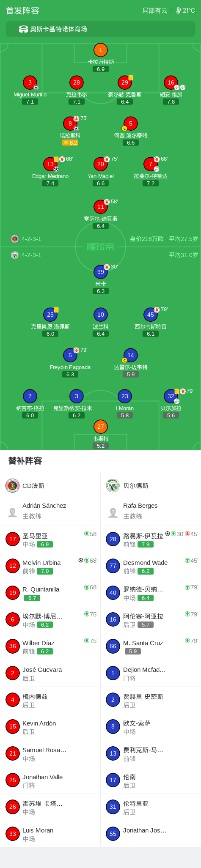Tap the CD法斯 club crest
201x868 pixels.
tap(13, 485)
